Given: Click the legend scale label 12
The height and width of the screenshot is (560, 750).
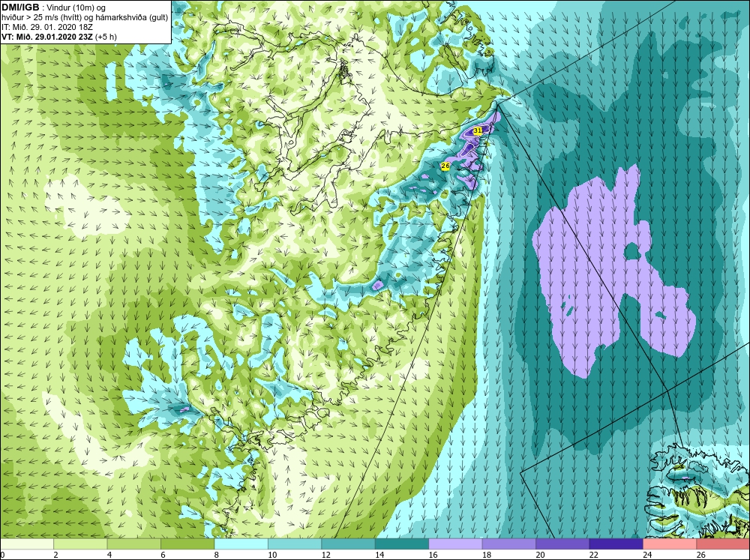Looking at the screenshot, I should click(325, 556).
